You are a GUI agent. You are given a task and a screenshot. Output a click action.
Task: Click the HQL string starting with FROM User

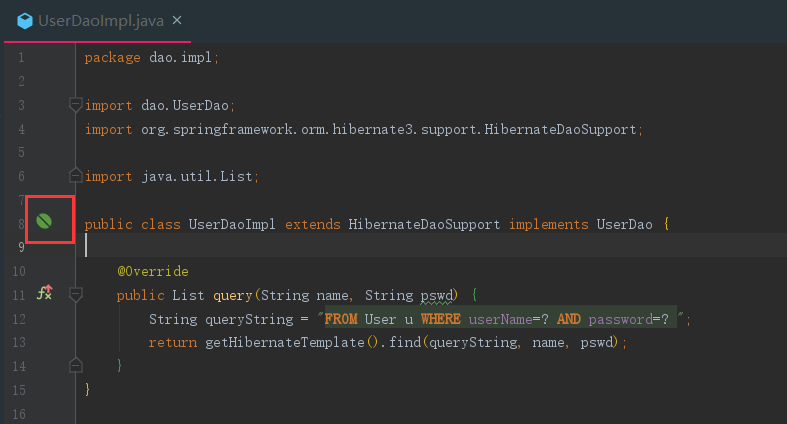point(500,319)
